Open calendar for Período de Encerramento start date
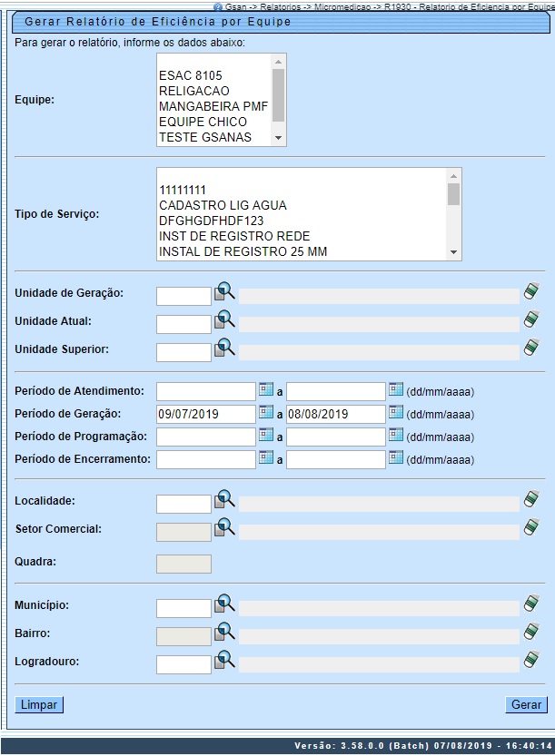 click(265, 457)
